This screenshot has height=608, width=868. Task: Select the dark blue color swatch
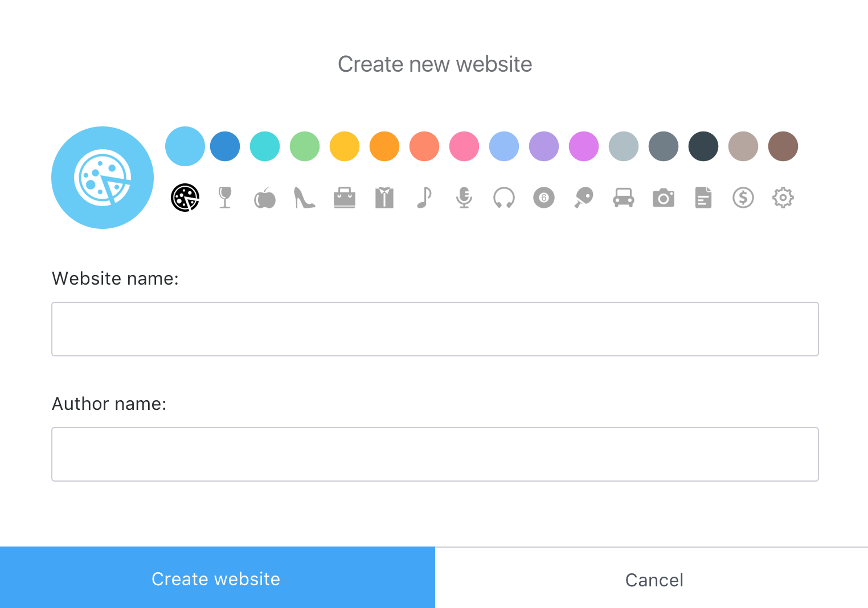tap(225, 146)
